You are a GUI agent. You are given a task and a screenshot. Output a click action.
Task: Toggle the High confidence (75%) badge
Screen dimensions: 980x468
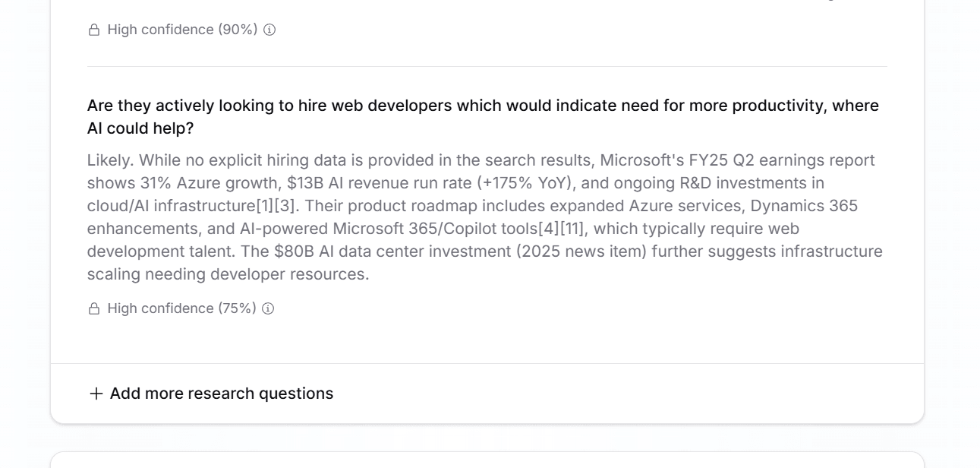click(181, 308)
